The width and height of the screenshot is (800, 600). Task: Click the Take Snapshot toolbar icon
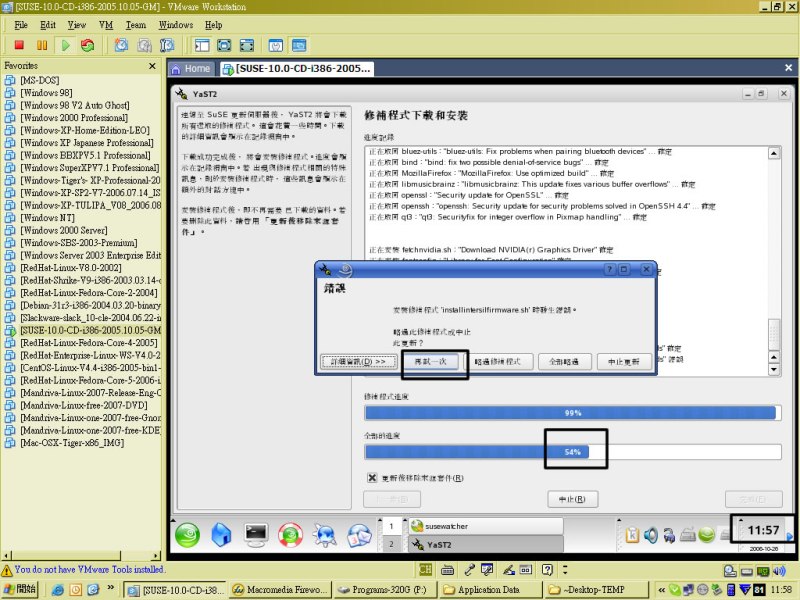pyautogui.click(x=121, y=45)
